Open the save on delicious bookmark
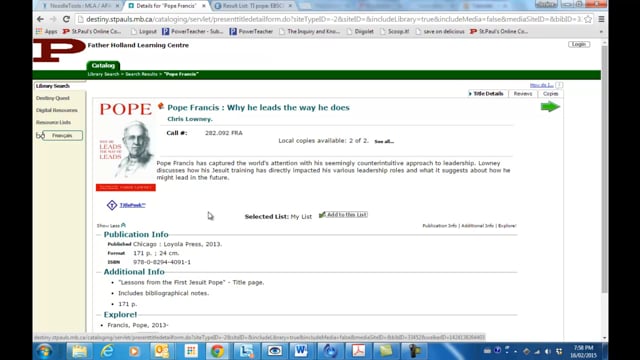Screen dimensions: 640x360 coord(440,31)
